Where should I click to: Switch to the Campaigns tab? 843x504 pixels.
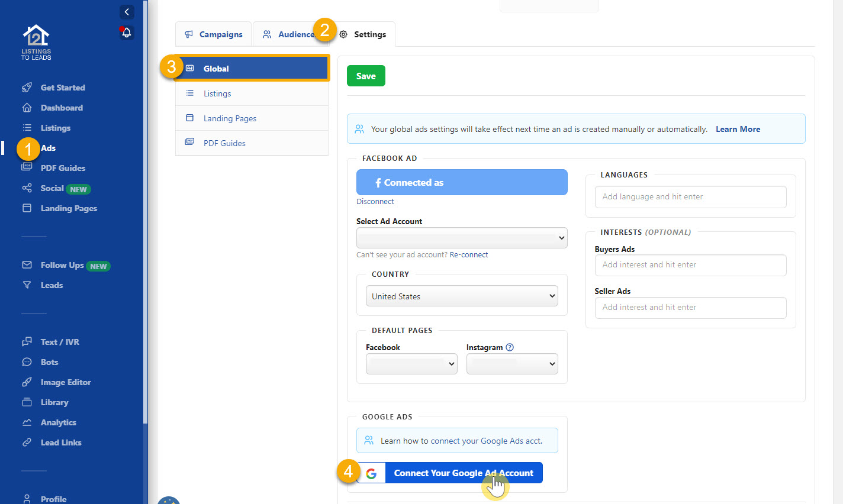pos(214,34)
